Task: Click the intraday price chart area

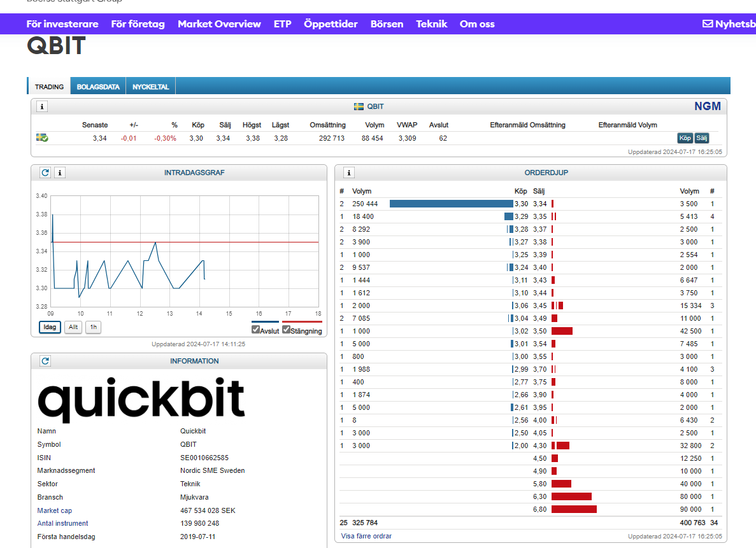Action: (185, 251)
